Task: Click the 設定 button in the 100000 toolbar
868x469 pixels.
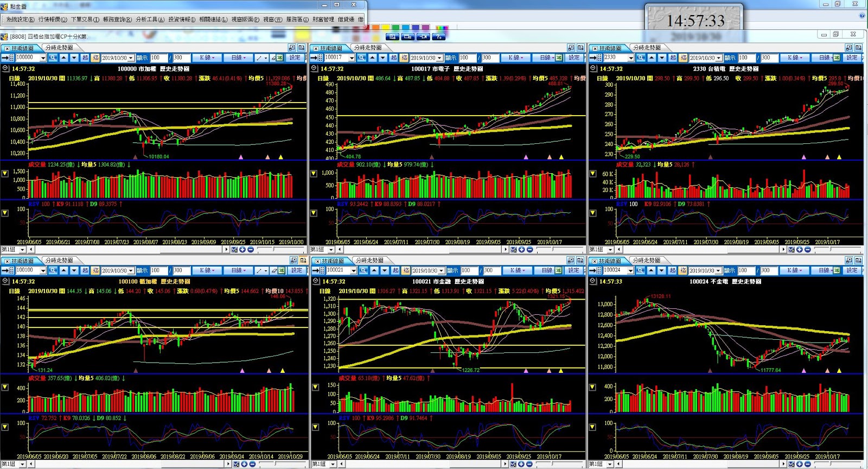Action: [x=295, y=58]
